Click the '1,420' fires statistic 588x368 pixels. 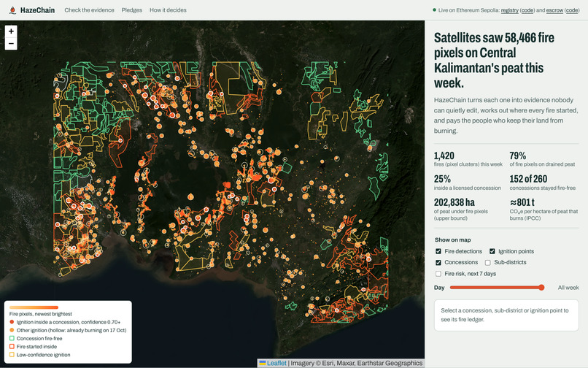coord(444,156)
